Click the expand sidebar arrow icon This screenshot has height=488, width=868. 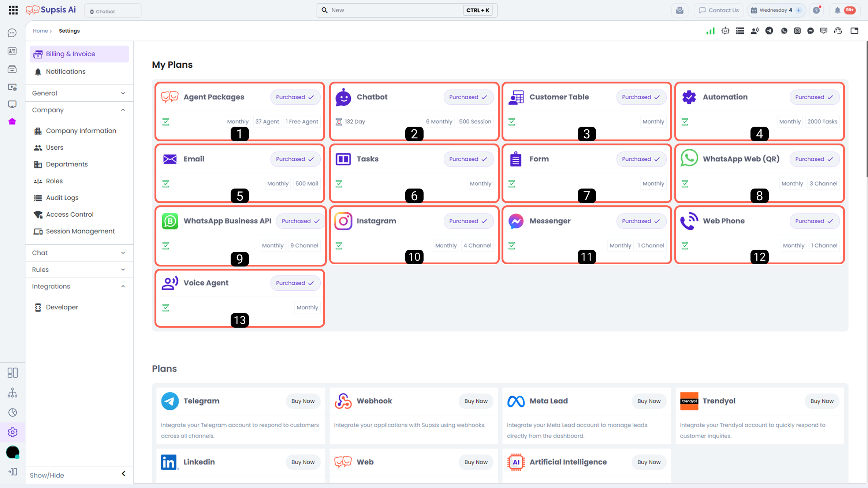click(x=12, y=472)
